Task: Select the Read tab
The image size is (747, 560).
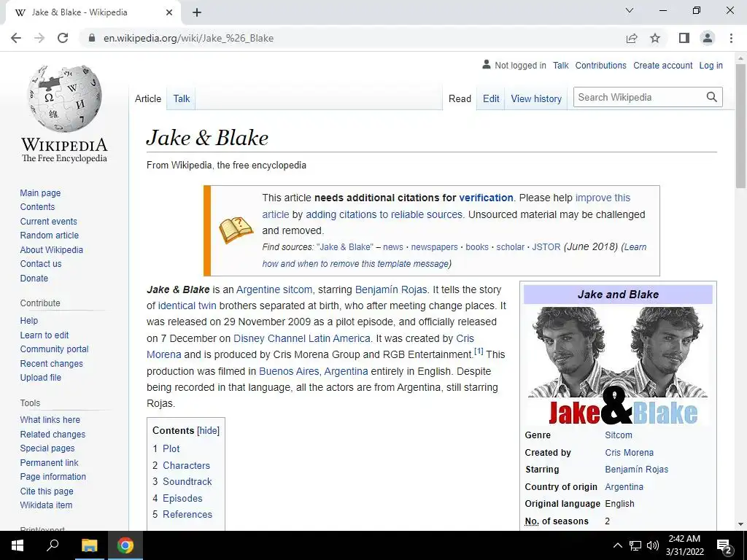Action: pos(460,98)
